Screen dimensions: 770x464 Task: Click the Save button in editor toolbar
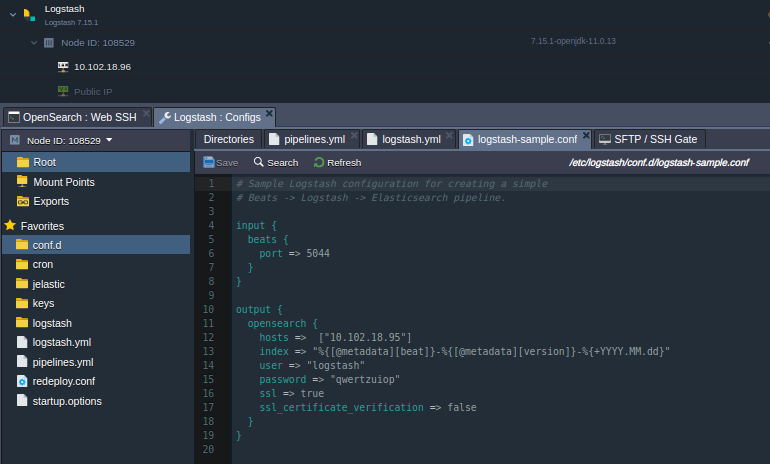click(x=220, y=163)
